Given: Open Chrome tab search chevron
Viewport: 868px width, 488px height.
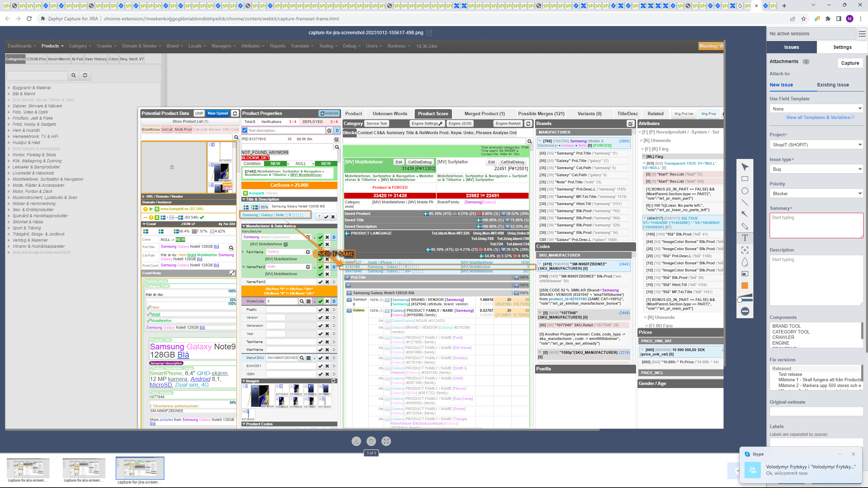Looking at the screenshot, I should point(813,5).
